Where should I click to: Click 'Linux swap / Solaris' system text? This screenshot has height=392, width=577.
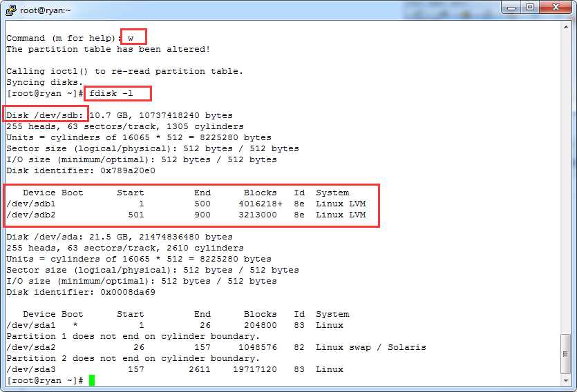371,347
